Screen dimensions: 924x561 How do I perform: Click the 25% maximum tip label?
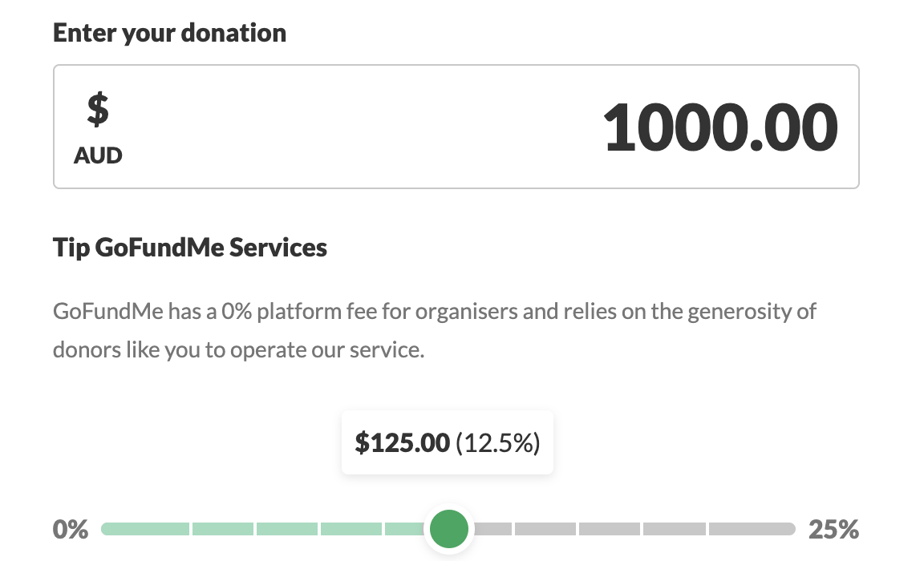pos(833,529)
